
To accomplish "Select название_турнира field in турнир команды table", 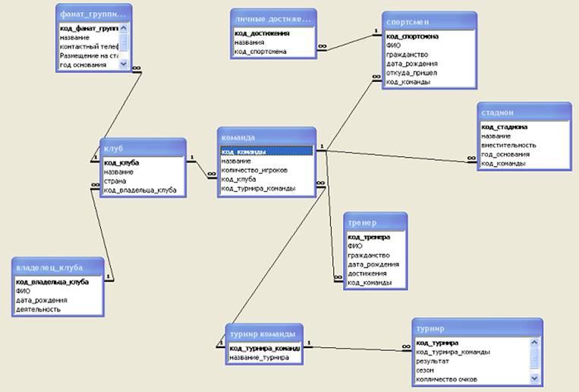I will pyautogui.click(x=259, y=357).
